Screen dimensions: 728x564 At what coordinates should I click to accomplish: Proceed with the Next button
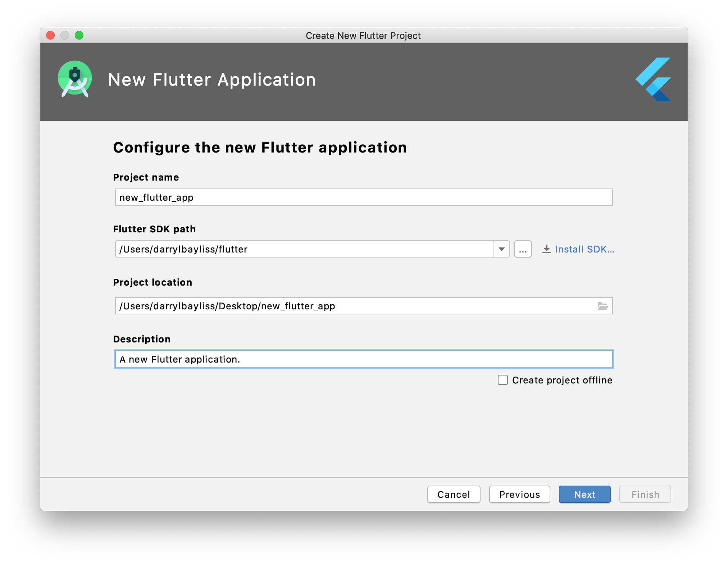pos(584,494)
